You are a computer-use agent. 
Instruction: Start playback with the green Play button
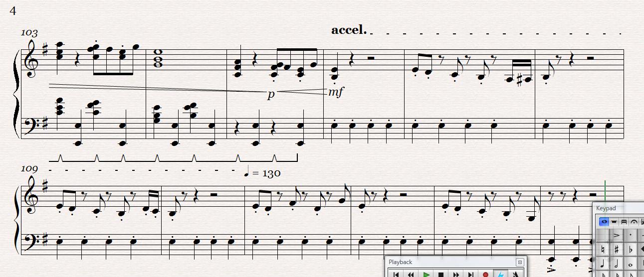[426, 274]
